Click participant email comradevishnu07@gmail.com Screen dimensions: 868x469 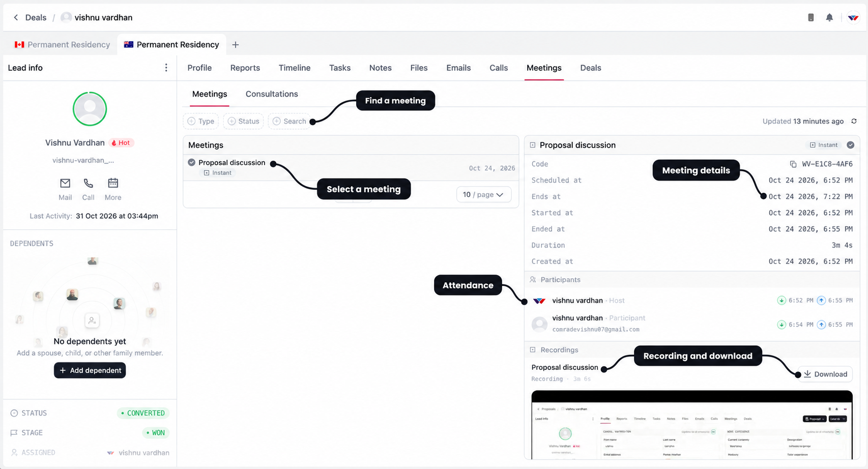click(x=596, y=330)
